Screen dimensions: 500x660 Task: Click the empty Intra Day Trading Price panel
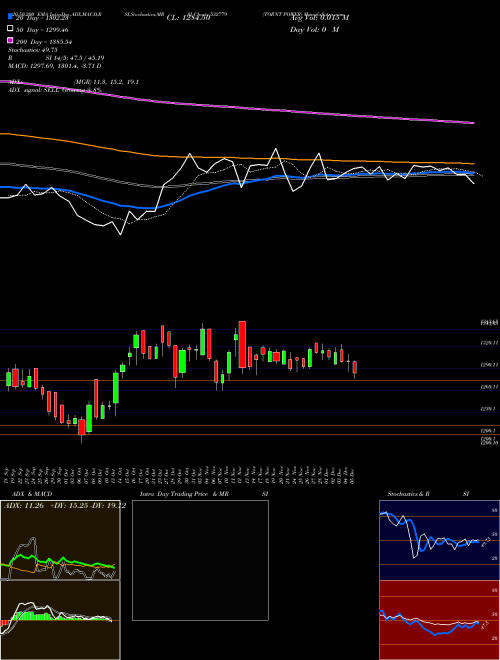point(200,560)
